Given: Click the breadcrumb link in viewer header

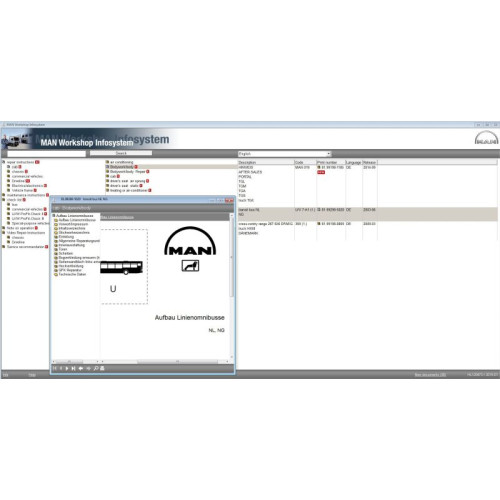Looking at the screenshot, I should point(117,217).
